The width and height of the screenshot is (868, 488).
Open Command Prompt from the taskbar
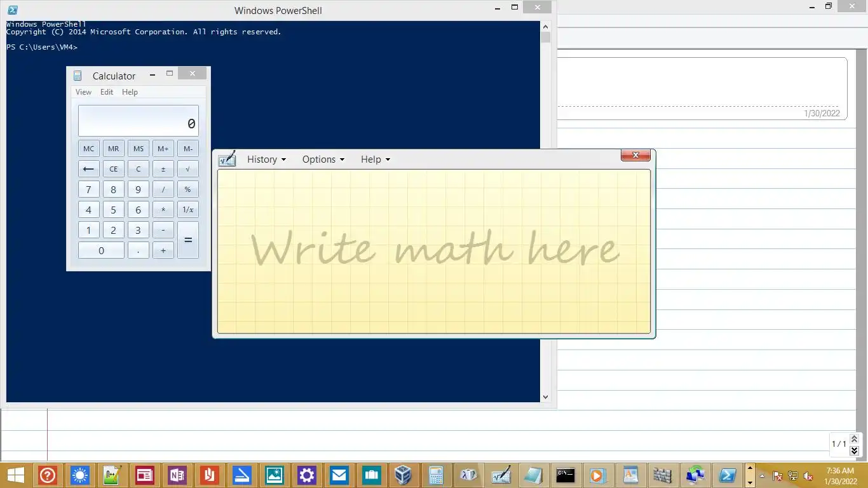(566, 475)
